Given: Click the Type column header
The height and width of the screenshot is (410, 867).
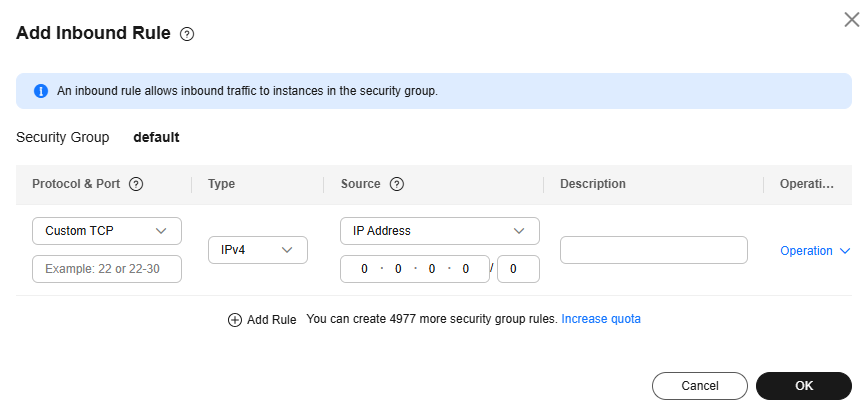Looking at the screenshot, I should coord(221,184).
